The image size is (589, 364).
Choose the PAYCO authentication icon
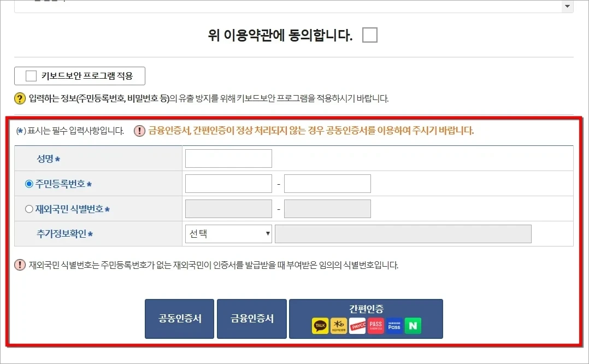pyautogui.click(x=357, y=325)
